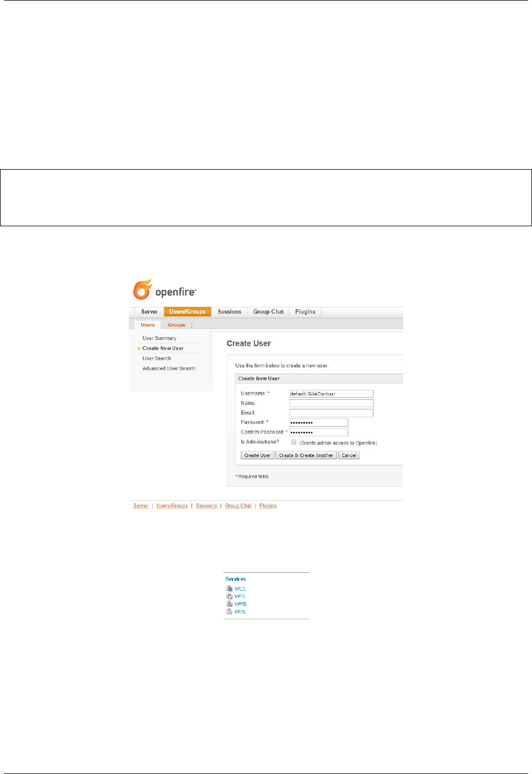Open the WPS service icon
Viewport: 532px width, 774px height.
point(229,612)
